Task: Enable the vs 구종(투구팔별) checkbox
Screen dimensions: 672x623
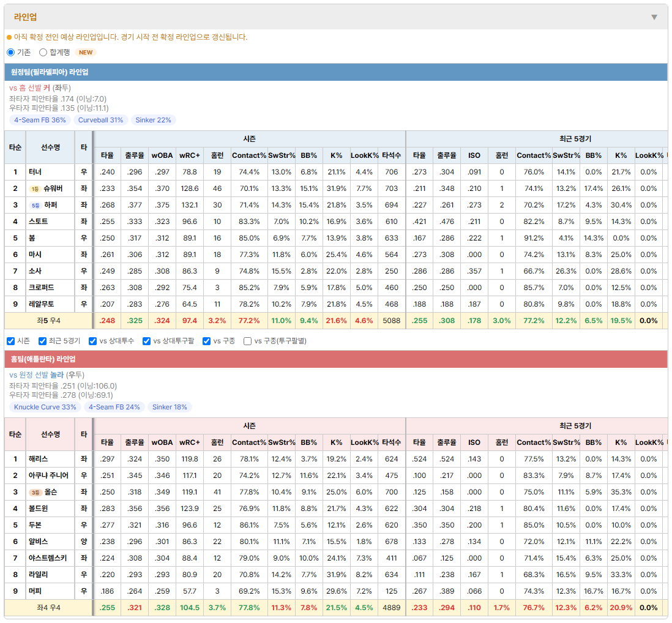Action: [x=247, y=341]
